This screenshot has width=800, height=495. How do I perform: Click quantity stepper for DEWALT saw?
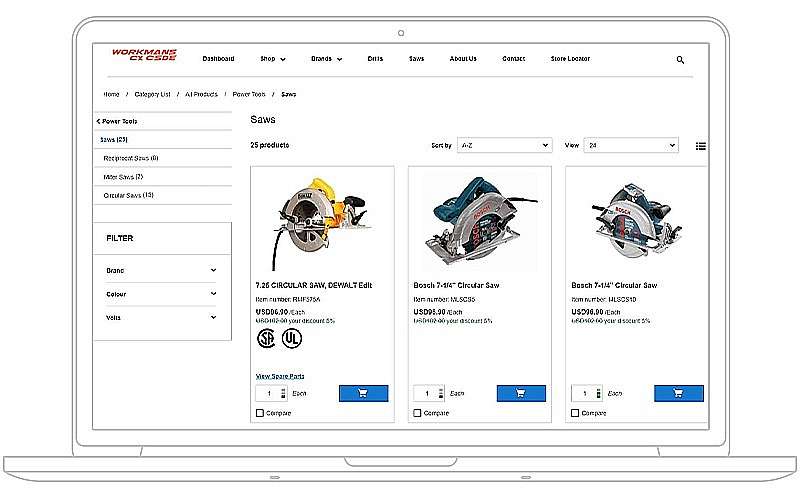tap(283, 393)
